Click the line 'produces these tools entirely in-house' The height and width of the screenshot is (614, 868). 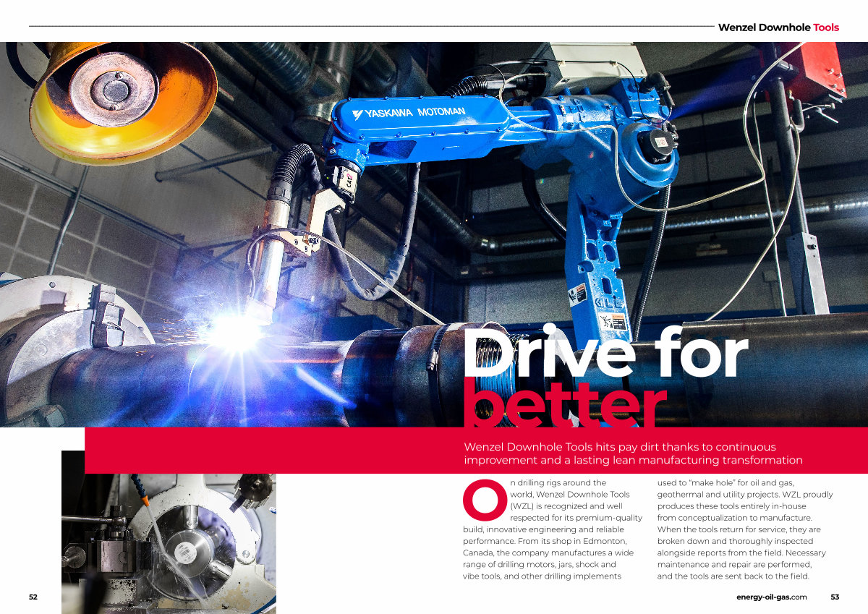[731, 506]
